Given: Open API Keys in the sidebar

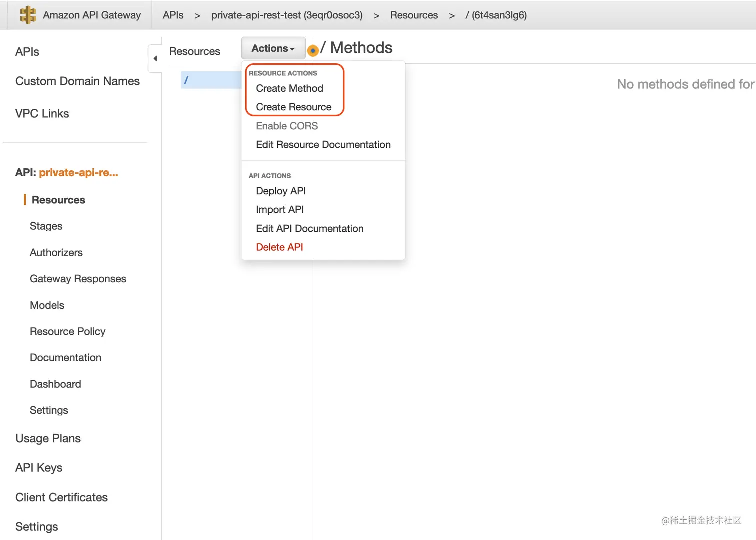Looking at the screenshot, I should pos(39,468).
